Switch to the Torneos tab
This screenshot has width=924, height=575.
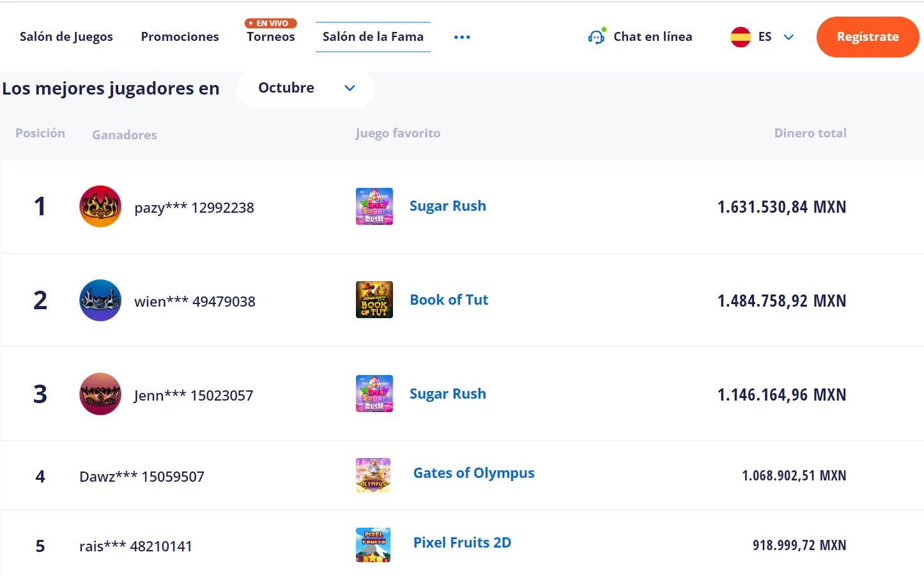271,37
